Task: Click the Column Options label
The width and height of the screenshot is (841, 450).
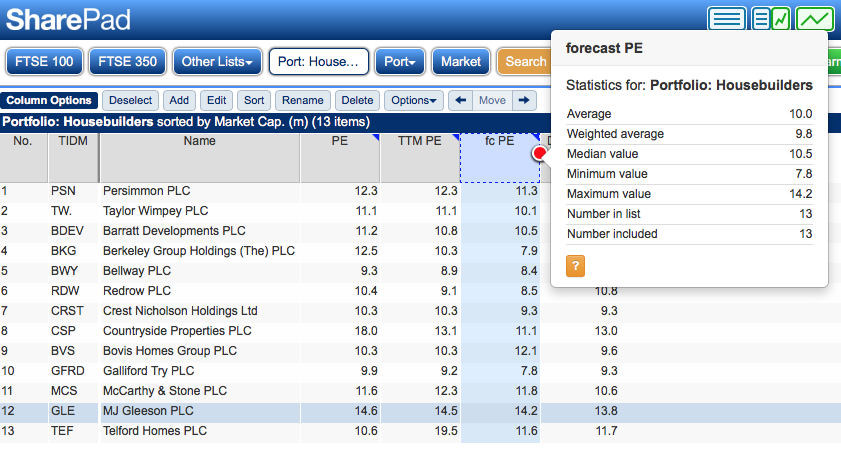Action: [49, 100]
